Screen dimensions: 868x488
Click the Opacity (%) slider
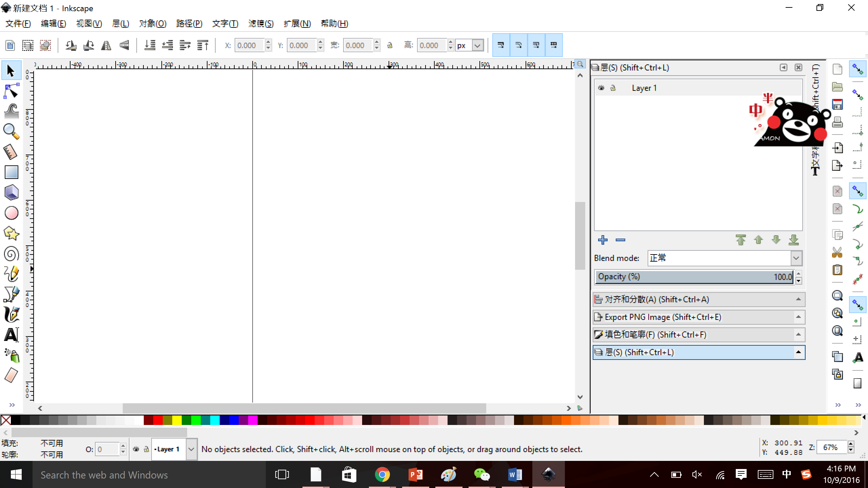click(694, 277)
